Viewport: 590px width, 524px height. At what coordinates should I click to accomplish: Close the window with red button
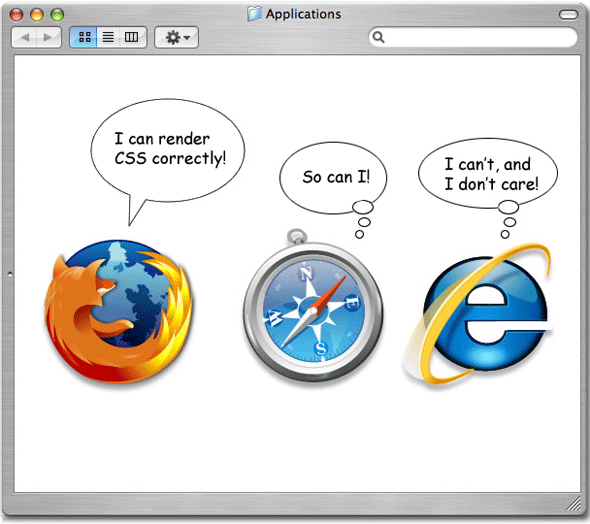(16, 15)
